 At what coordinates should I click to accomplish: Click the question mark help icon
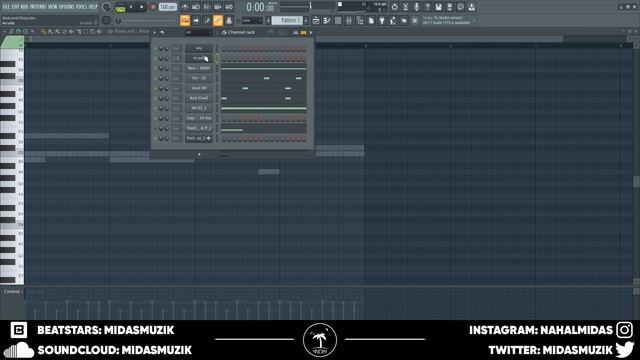pyautogui.click(x=427, y=7)
